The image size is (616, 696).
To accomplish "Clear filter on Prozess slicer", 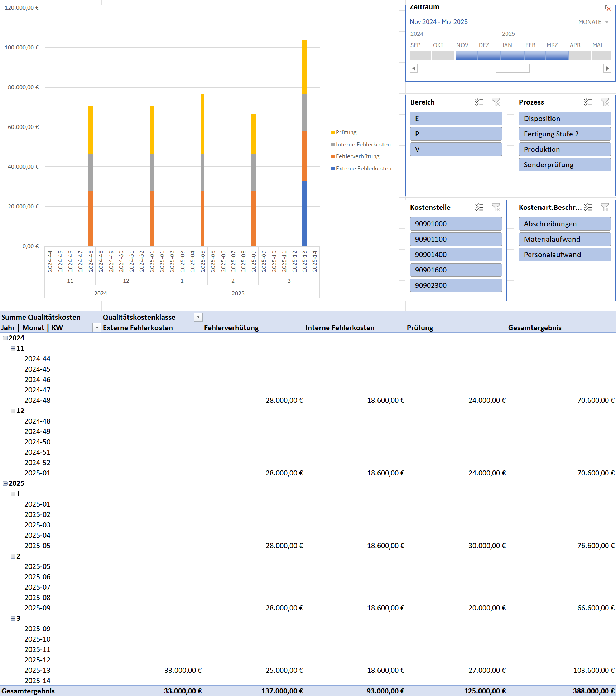I will point(605,102).
